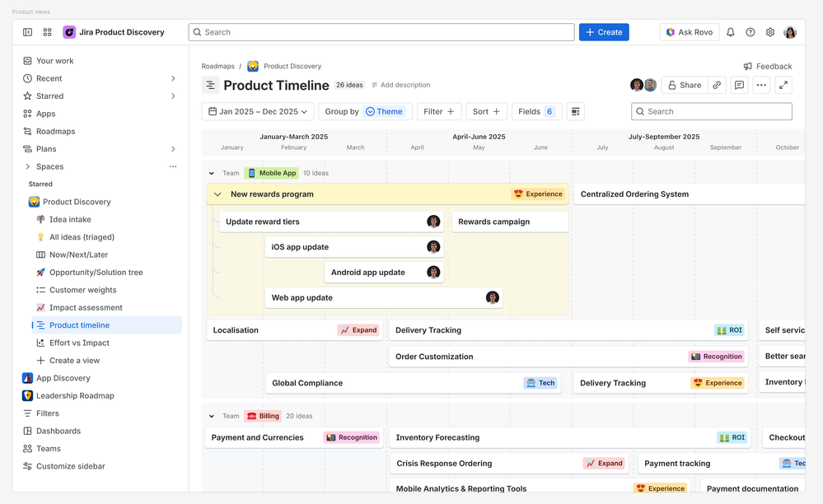Open the user profile avatar
This screenshot has width=823, height=504.
click(x=790, y=32)
